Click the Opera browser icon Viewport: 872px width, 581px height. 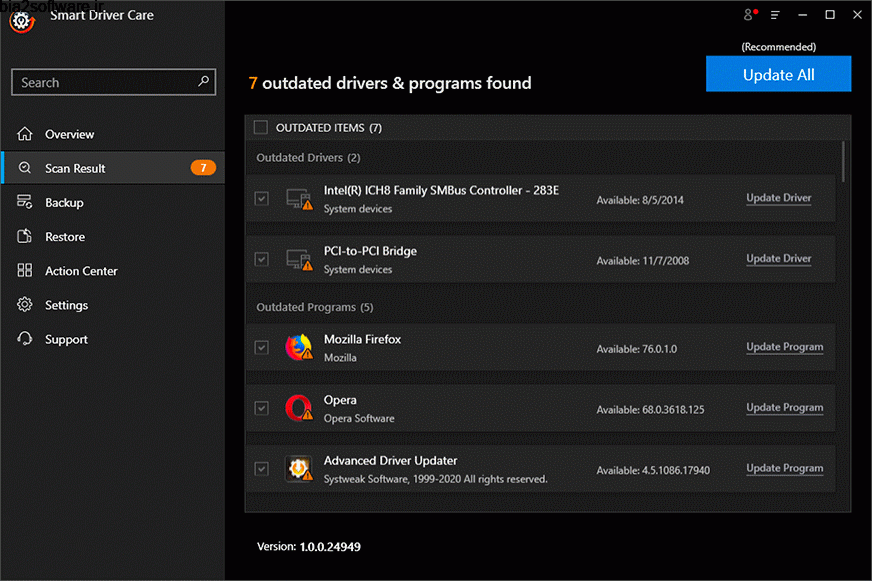(299, 408)
